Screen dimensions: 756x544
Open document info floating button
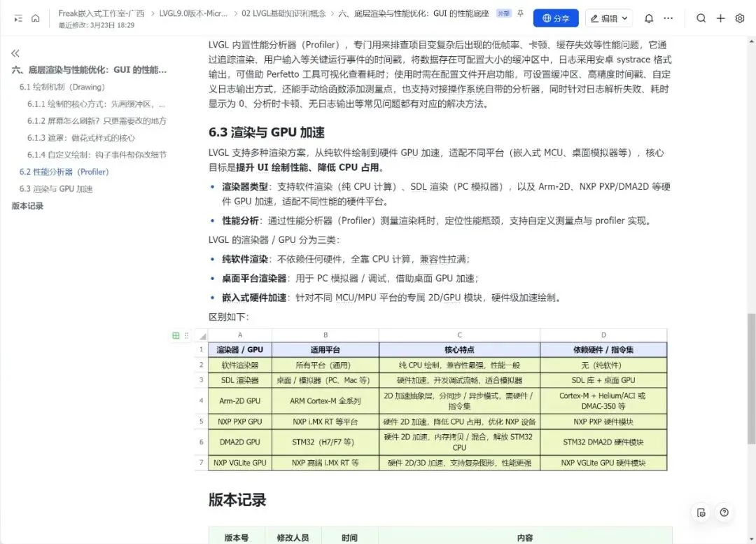(x=701, y=512)
